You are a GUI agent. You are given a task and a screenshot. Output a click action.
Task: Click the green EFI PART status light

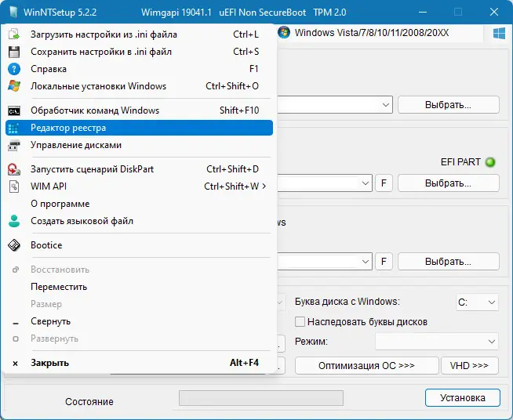490,162
